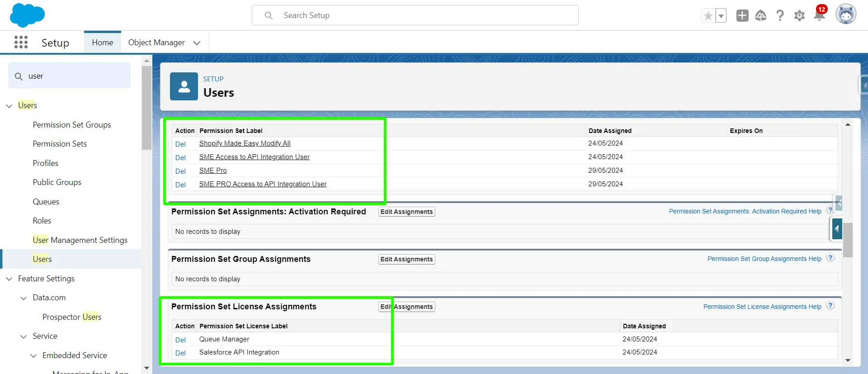
Task: Expand the Object Manager dropdown chevron
Action: click(197, 43)
